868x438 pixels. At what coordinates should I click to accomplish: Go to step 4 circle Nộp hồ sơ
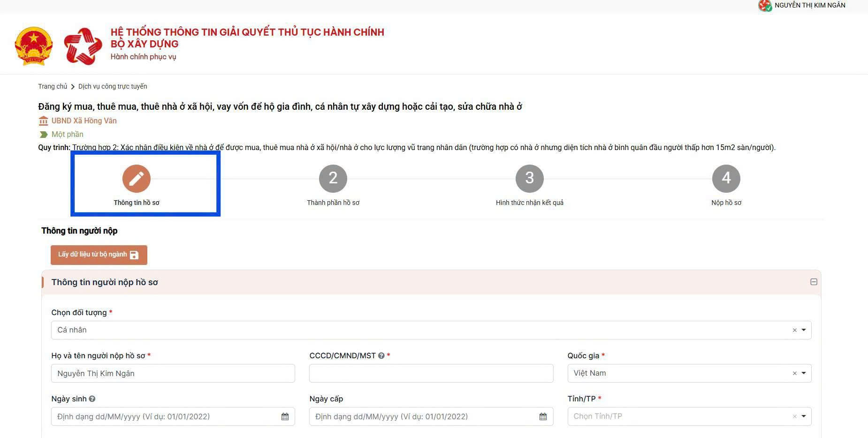coord(726,178)
